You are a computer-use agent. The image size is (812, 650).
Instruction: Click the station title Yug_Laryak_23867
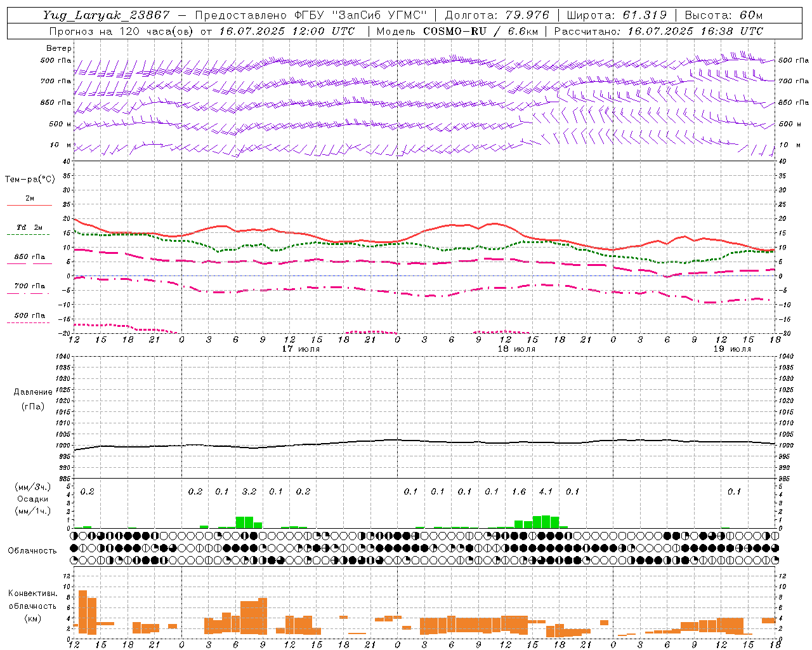point(107,15)
